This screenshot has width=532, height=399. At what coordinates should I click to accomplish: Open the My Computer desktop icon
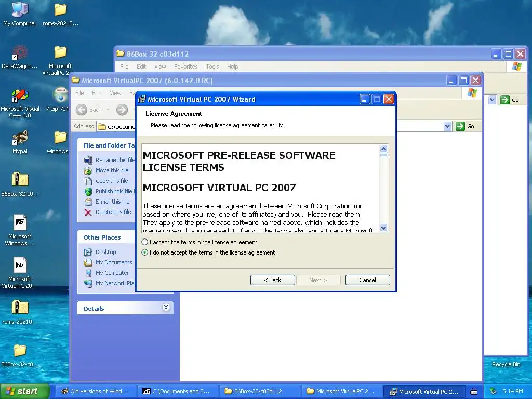tap(20, 14)
